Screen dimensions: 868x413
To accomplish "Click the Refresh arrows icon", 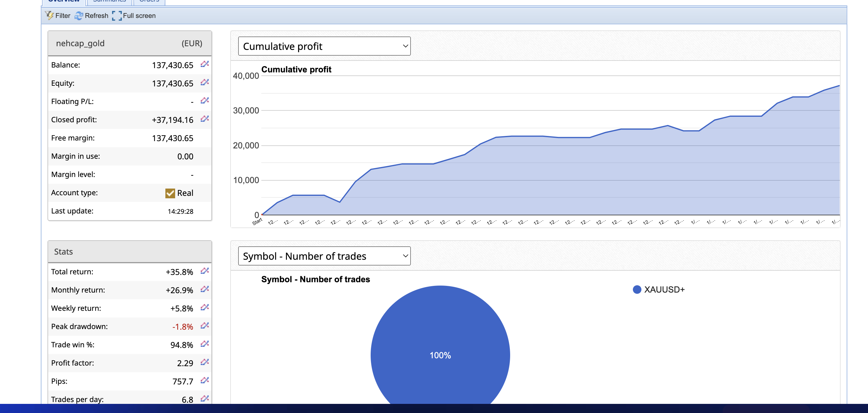I will pos(79,16).
